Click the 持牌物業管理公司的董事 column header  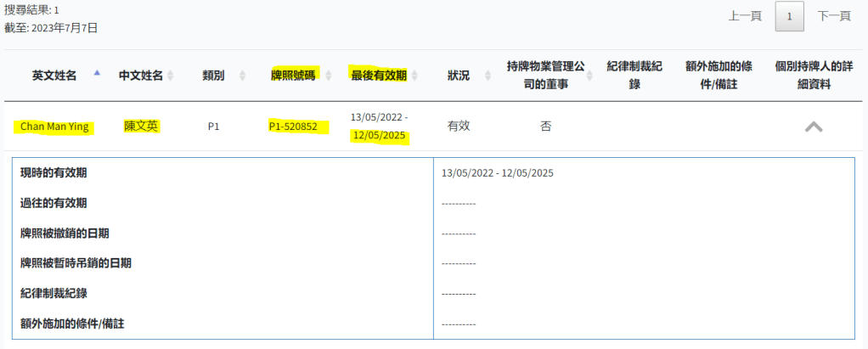coord(545,75)
